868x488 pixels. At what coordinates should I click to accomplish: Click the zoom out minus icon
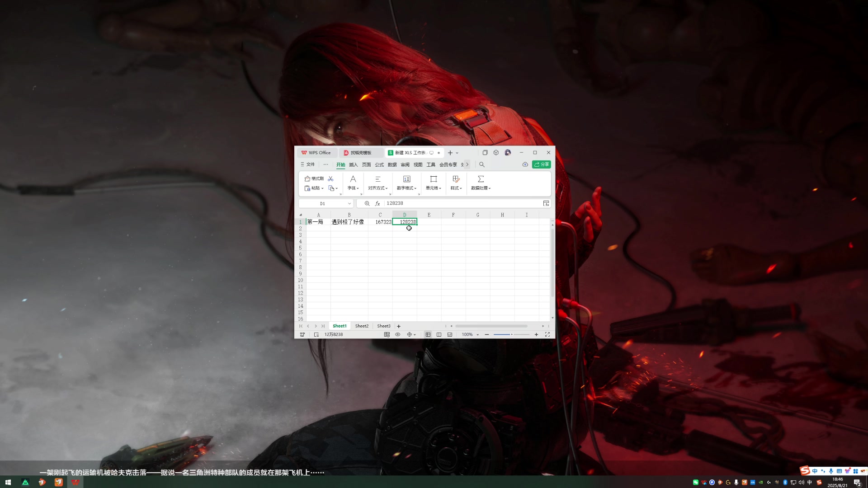tap(487, 334)
